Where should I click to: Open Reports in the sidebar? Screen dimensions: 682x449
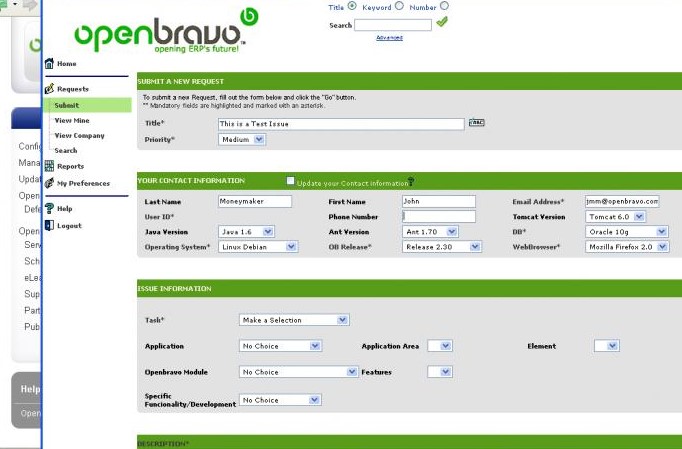coord(70,166)
